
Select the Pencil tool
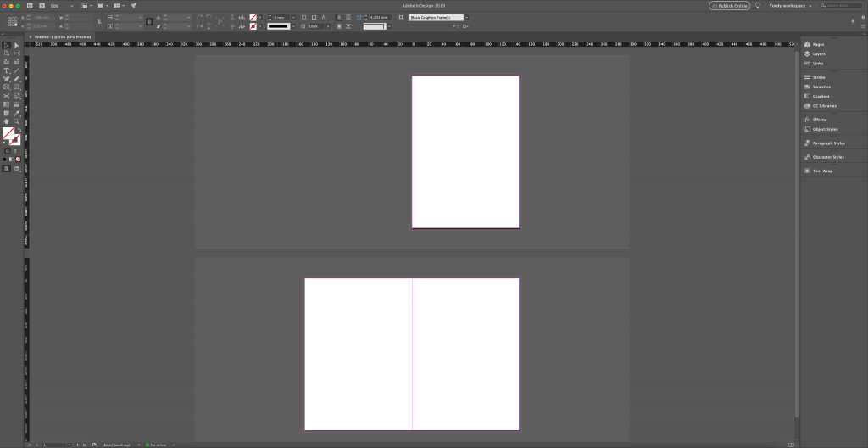[16, 79]
